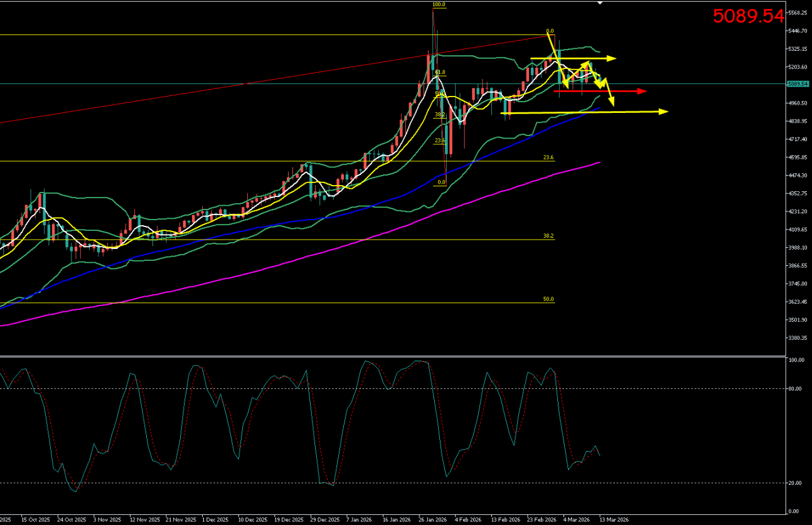Click the 50.0 retracement label on right
The width and height of the screenshot is (812, 525).
pos(548,299)
